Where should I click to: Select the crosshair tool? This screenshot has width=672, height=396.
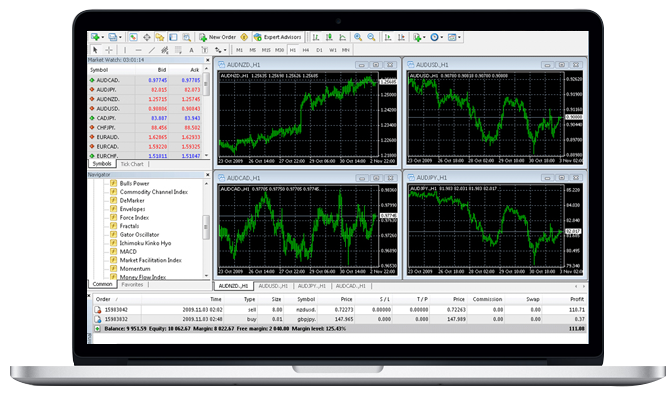(x=109, y=50)
